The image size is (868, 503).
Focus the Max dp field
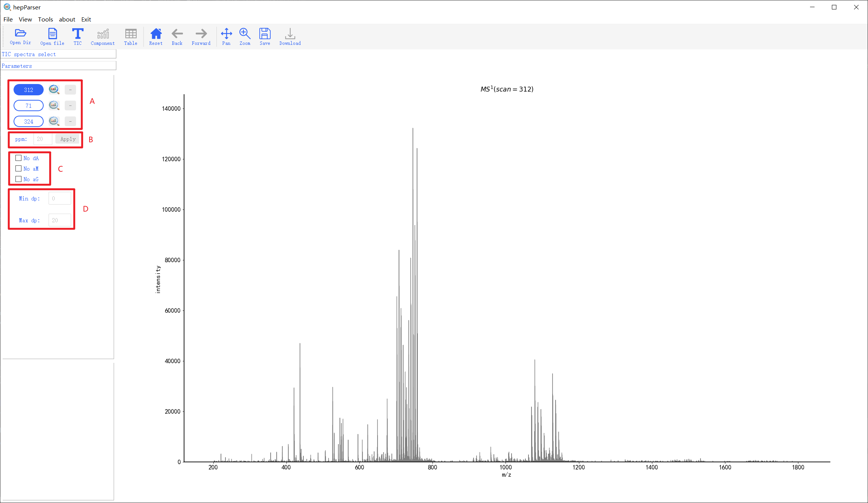(59, 220)
